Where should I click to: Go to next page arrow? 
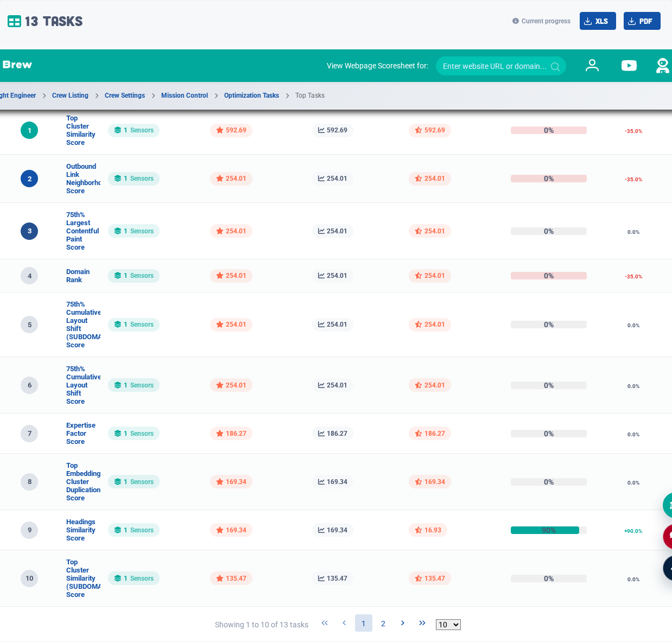[x=403, y=623]
